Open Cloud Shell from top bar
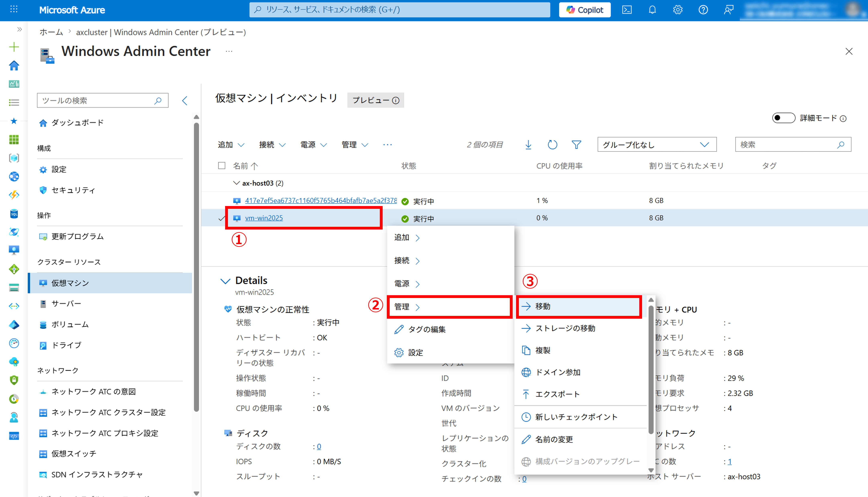 pyautogui.click(x=627, y=10)
